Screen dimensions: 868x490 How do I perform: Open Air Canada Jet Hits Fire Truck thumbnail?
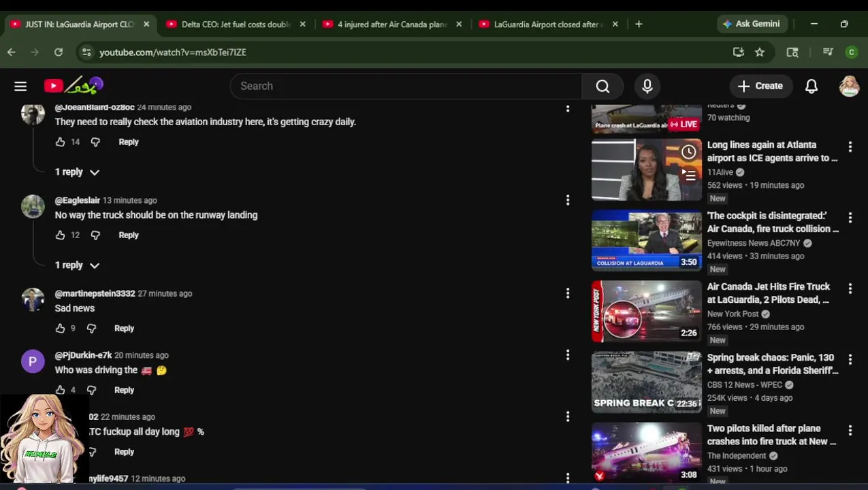click(x=646, y=312)
